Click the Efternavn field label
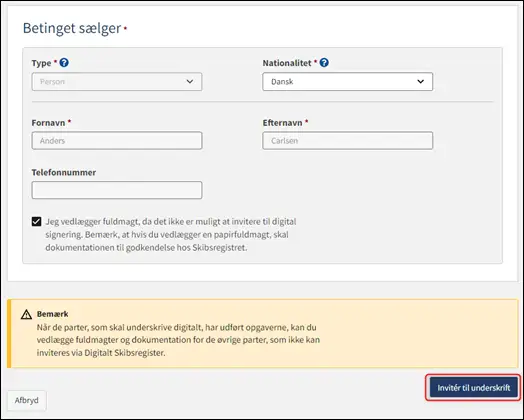 click(282, 123)
